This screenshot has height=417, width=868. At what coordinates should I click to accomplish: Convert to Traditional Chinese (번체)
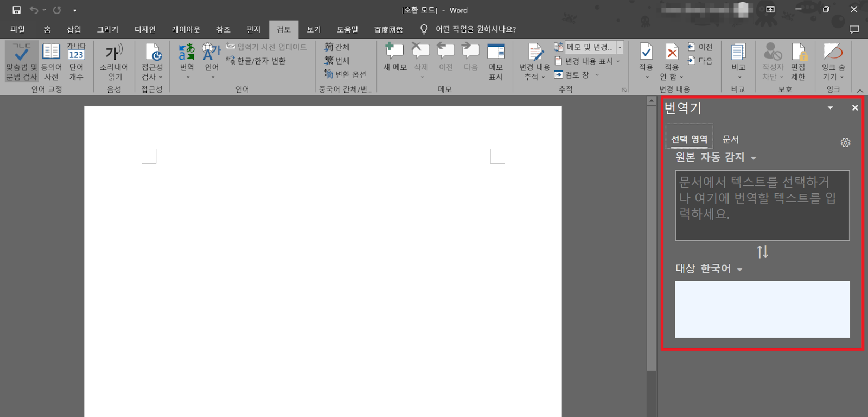point(337,61)
